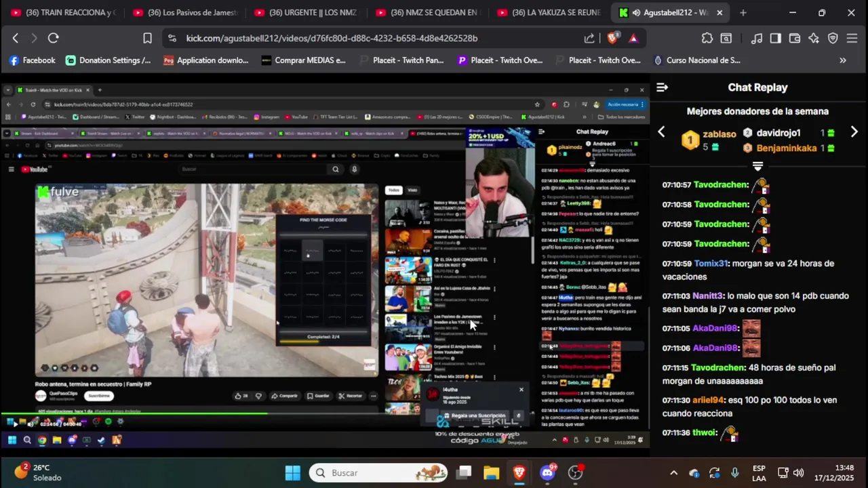Show hidden system tray icons

pyautogui.click(x=673, y=473)
